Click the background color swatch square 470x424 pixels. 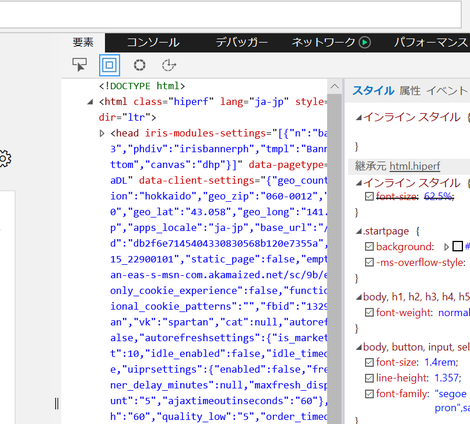click(x=458, y=246)
